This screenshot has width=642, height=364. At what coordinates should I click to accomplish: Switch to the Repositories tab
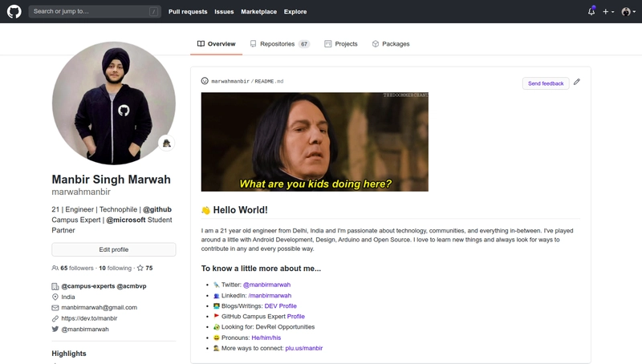click(279, 44)
